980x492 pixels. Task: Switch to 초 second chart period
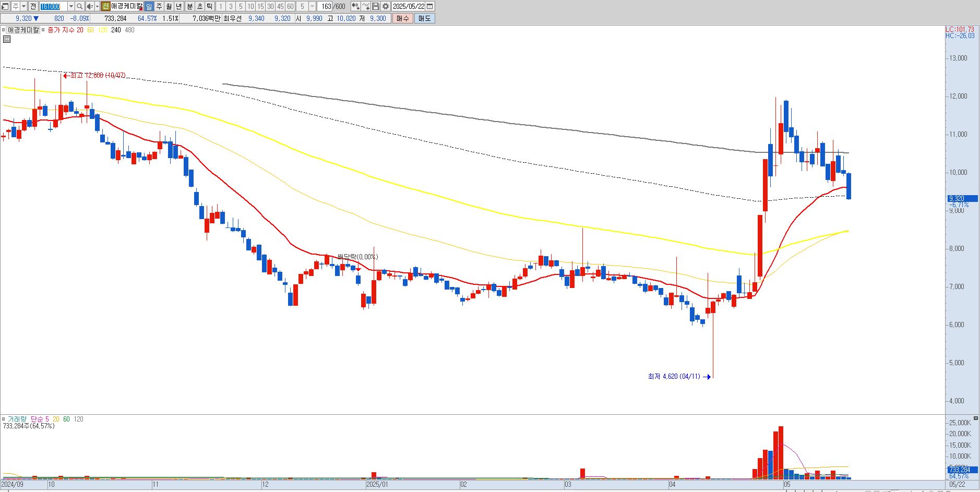pyautogui.click(x=199, y=6)
